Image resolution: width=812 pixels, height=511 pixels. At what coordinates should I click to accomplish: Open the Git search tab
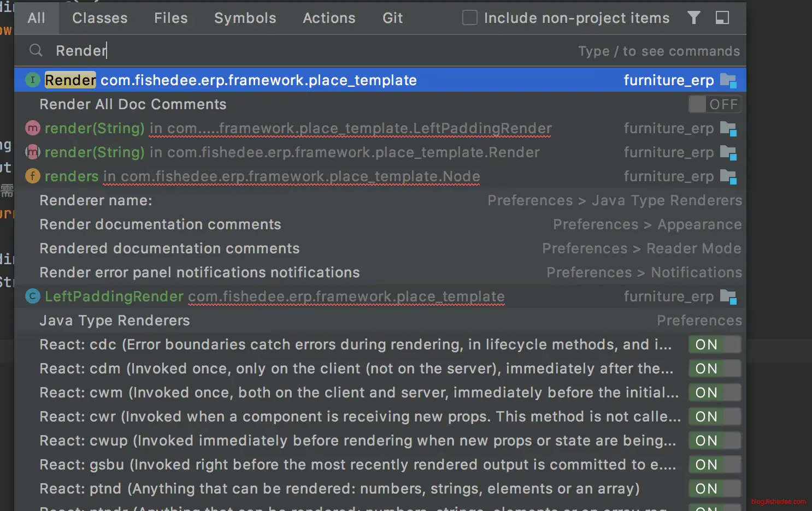click(392, 18)
